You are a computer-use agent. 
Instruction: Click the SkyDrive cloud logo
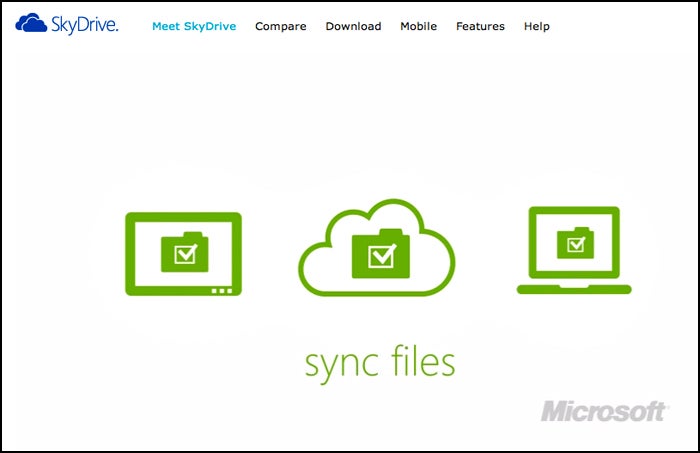[x=67, y=24]
